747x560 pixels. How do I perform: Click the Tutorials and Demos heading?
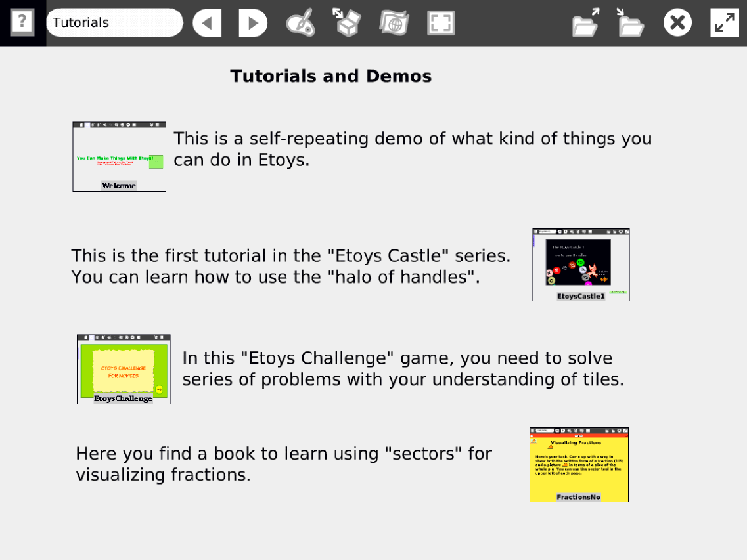330,76
